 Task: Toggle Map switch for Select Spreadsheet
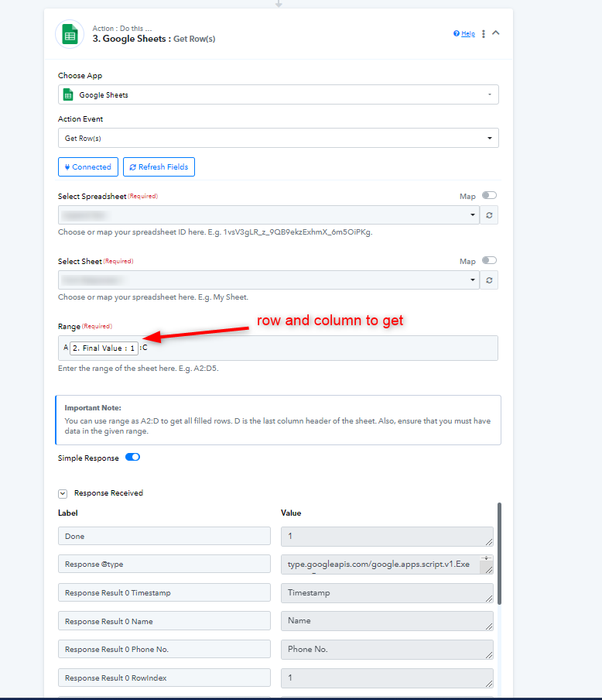pos(489,196)
